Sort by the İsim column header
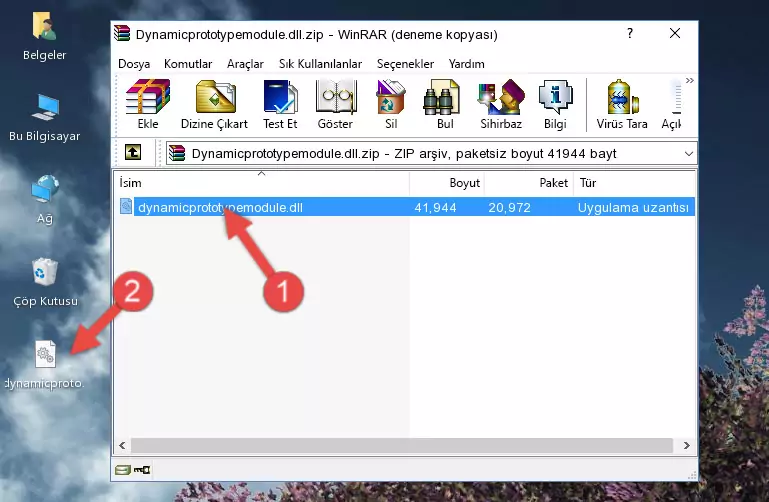Image resolution: width=769 pixels, height=502 pixels. pos(262,183)
